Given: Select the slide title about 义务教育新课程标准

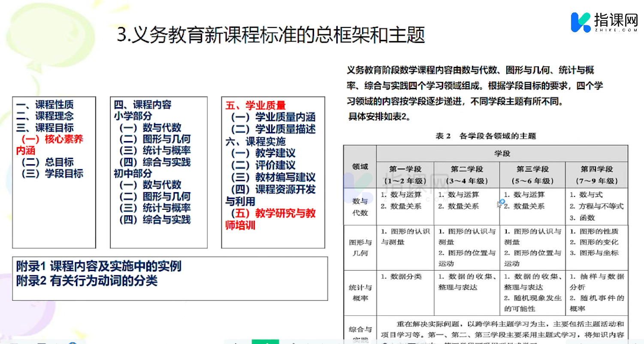Looking at the screenshot, I should tap(271, 35).
